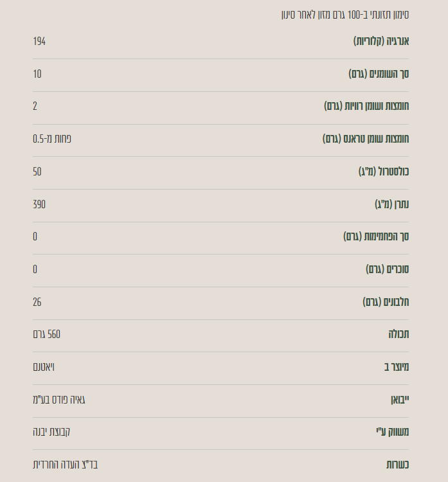Click the sodium value 390
Image resolution: width=448 pixels, height=482 pixels.
[x=39, y=204]
